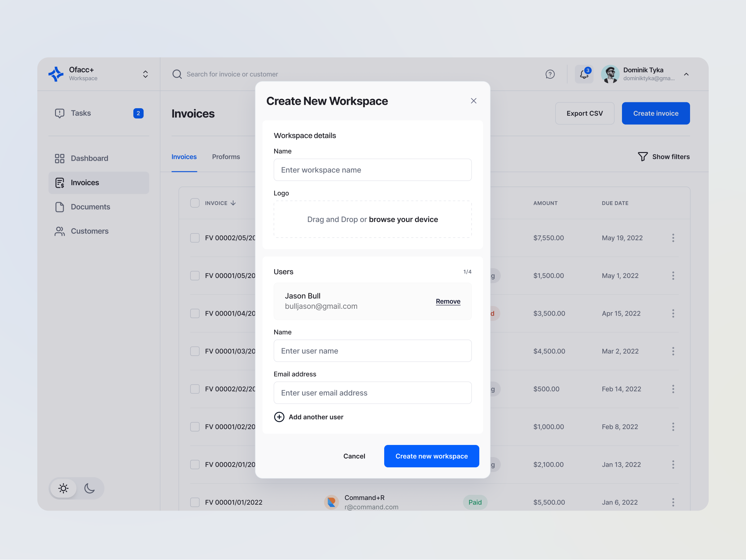The image size is (746, 560).
Task: Open notifications via the bell icon
Action: click(x=584, y=74)
